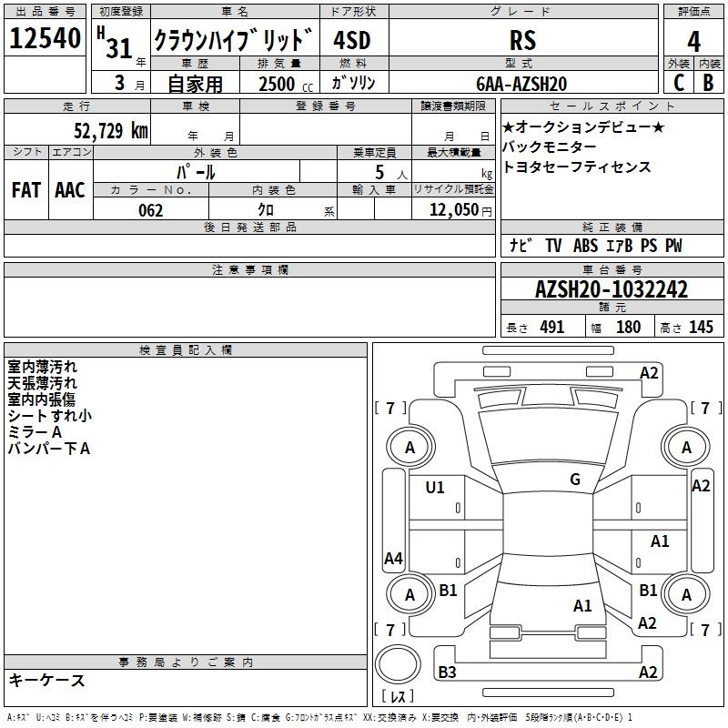Click the レス label under the spare tire
The height and width of the screenshot is (728, 728).
tap(398, 696)
